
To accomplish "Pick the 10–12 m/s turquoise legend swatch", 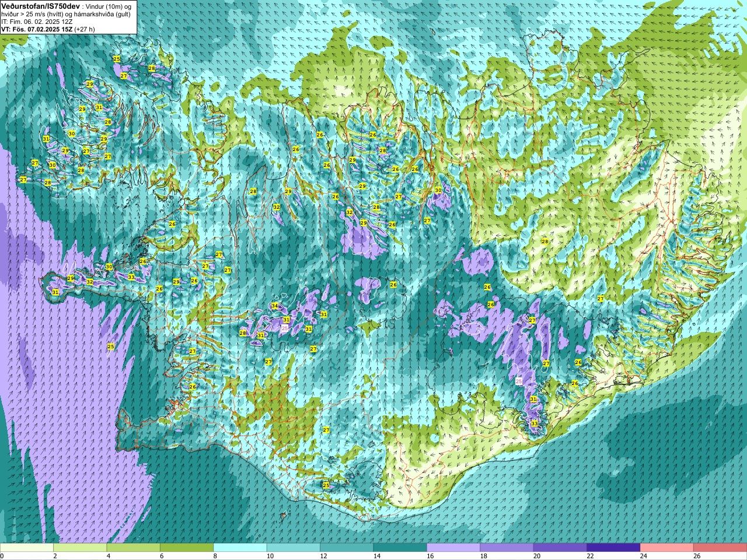I will point(294,548).
